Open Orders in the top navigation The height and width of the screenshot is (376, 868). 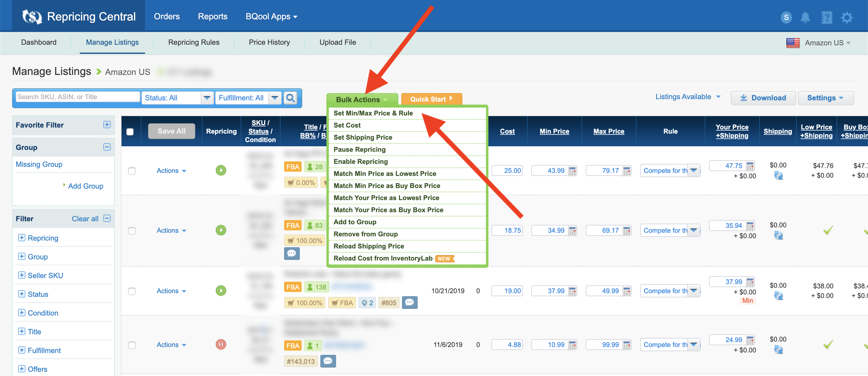(167, 17)
